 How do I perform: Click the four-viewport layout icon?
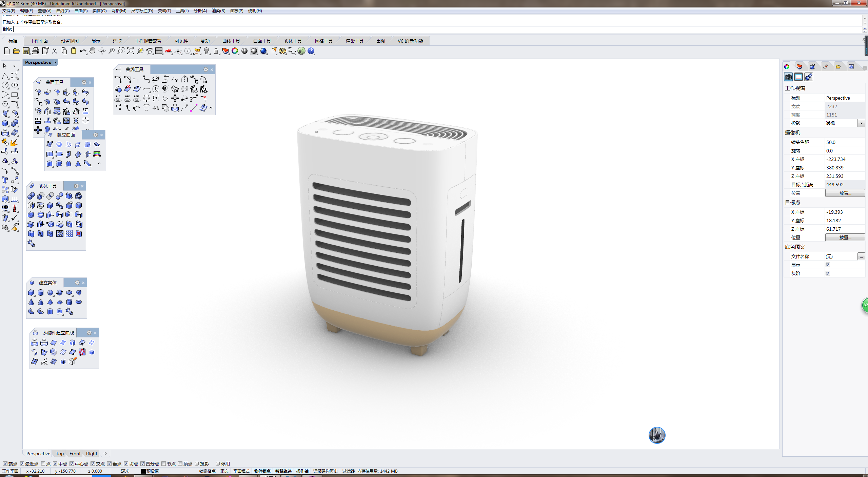tap(159, 51)
